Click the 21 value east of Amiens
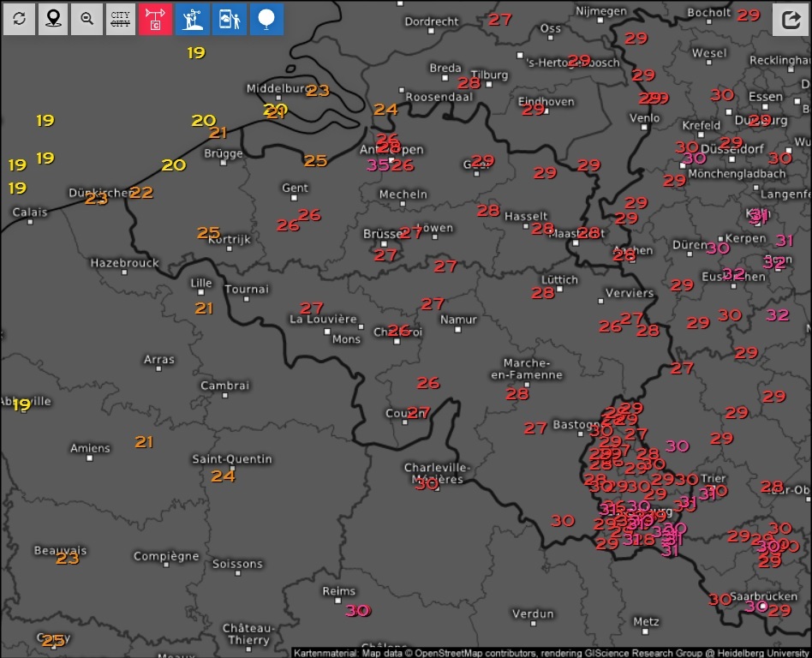The image size is (812, 658). (144, 442)
